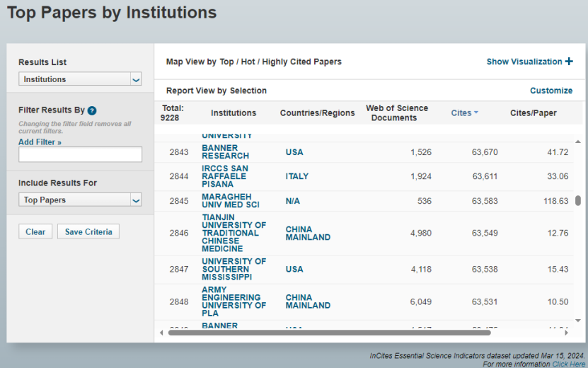The image size is (588, 368).
Task: Click the N/A country link in row 2845
Action: coord(292,201)
